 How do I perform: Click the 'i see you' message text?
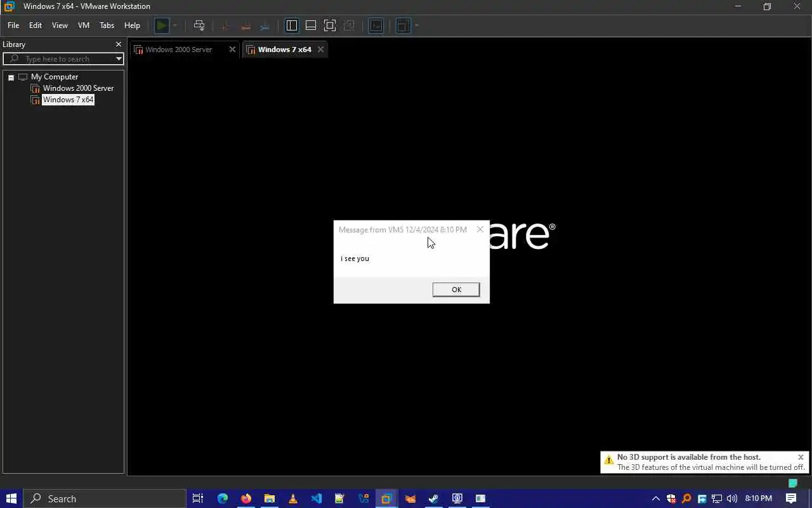pyautogui.click(x=355, y=258)
